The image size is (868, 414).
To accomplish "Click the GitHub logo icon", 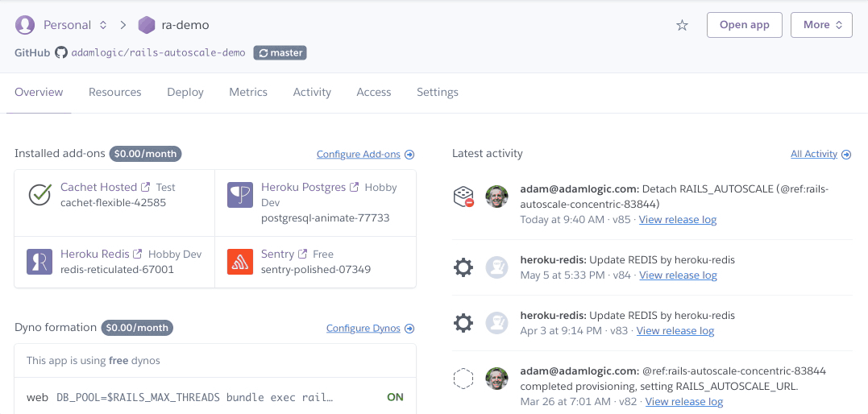I will coord(61,52).
